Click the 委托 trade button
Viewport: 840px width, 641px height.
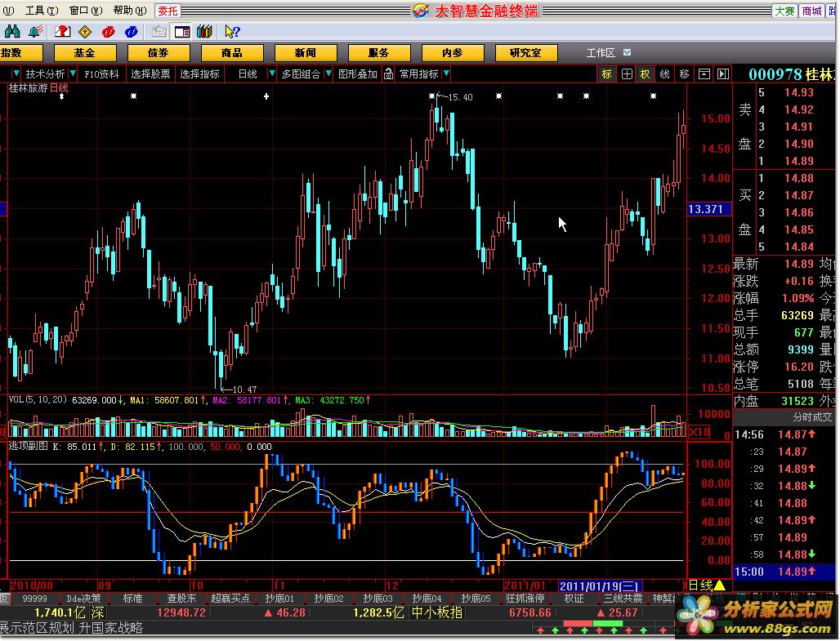click(168, 11)
